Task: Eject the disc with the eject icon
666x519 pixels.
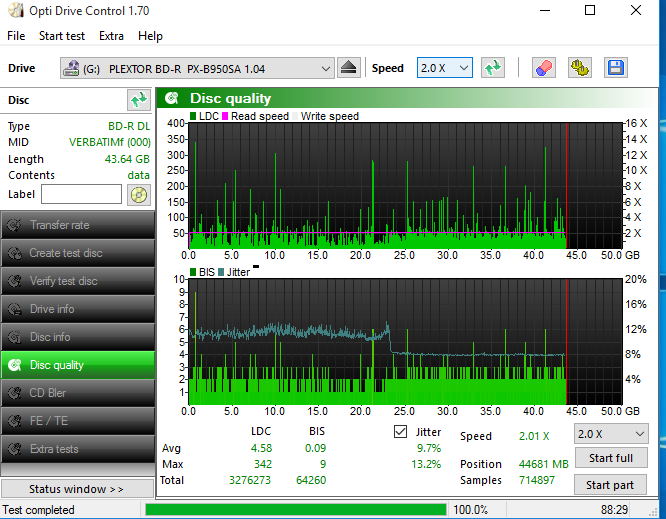Action: 349,68
